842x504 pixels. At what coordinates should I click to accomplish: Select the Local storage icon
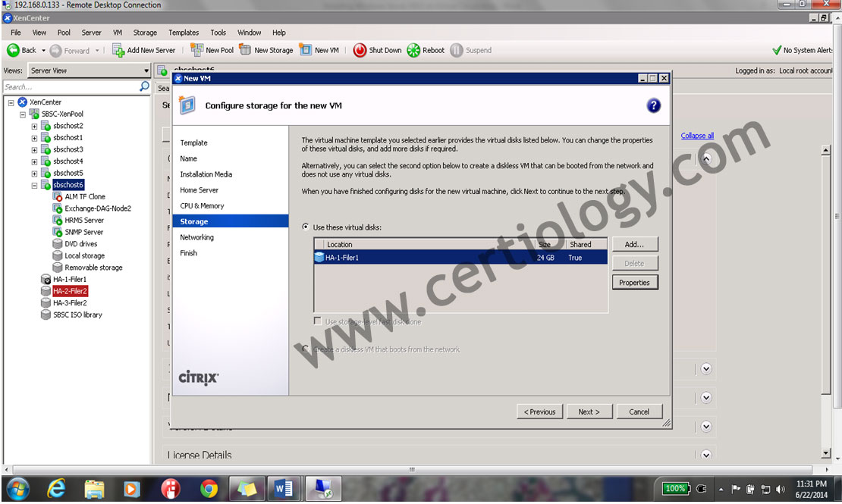click(x=58, y=255)
